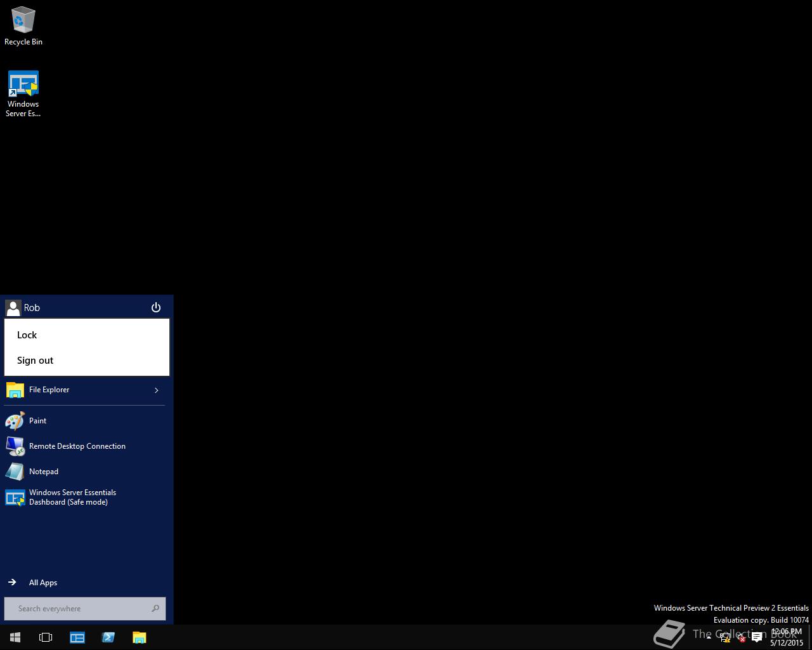Open the Action Center notifications icon
Viewport: 812px width, 650px height.
(757, 638)
